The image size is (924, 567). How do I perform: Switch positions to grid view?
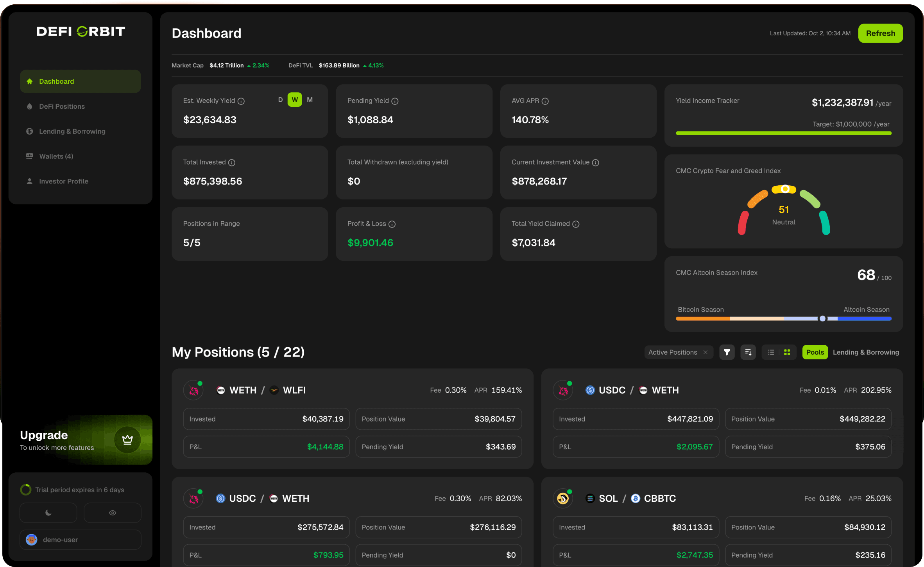coord(787,352)
